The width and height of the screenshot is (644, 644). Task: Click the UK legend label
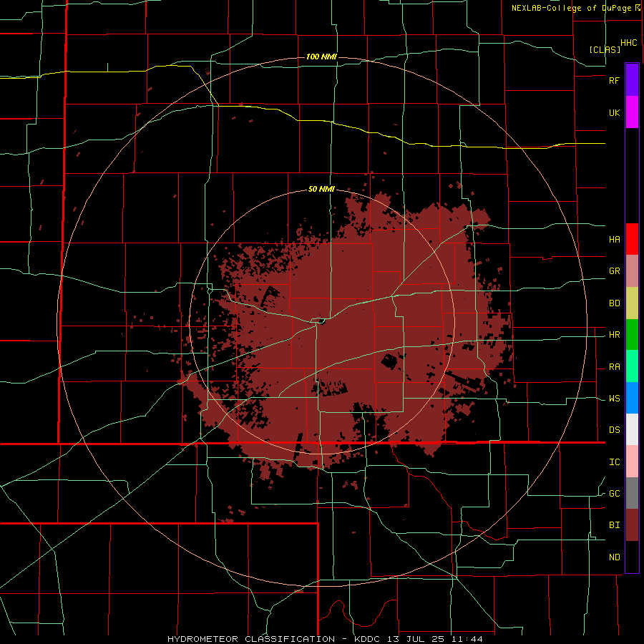614,112
